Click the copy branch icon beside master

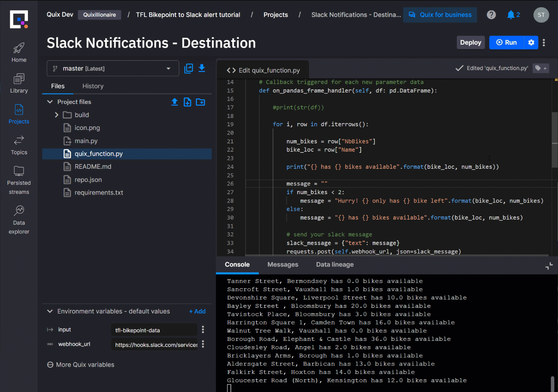(x=189, y=68)
